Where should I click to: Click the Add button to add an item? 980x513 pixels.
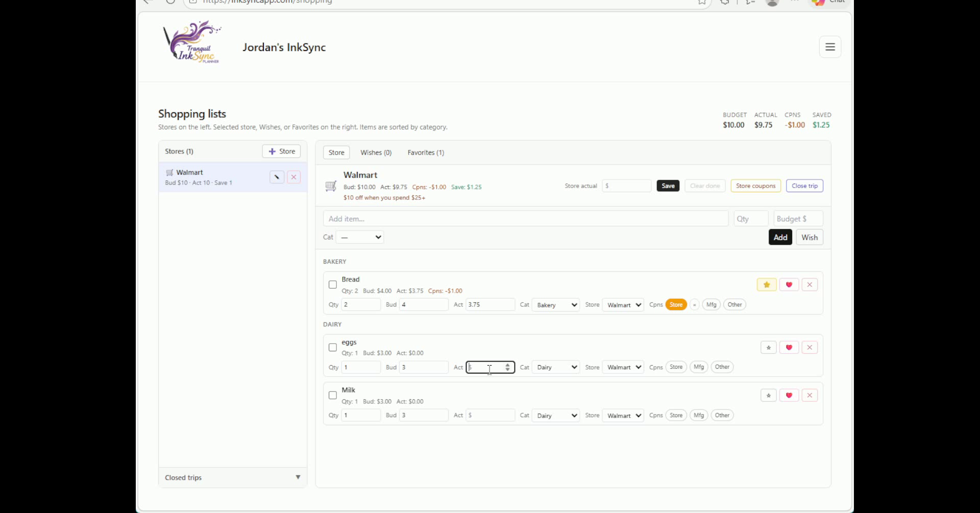click(x=780, y=237)
